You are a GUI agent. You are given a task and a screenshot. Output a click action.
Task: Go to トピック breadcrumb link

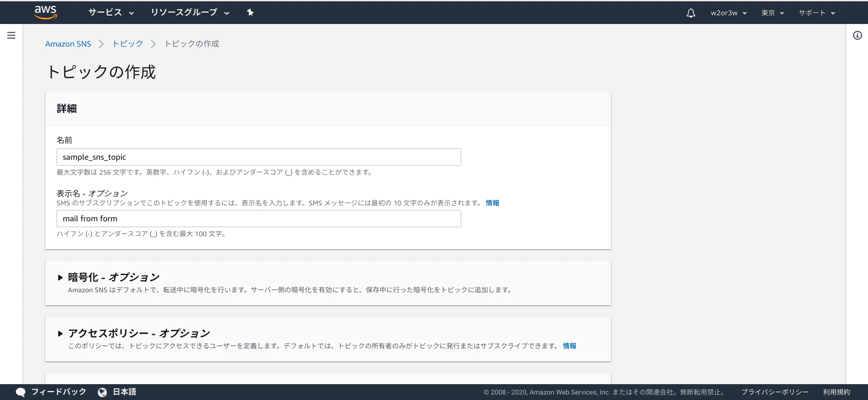128,44
